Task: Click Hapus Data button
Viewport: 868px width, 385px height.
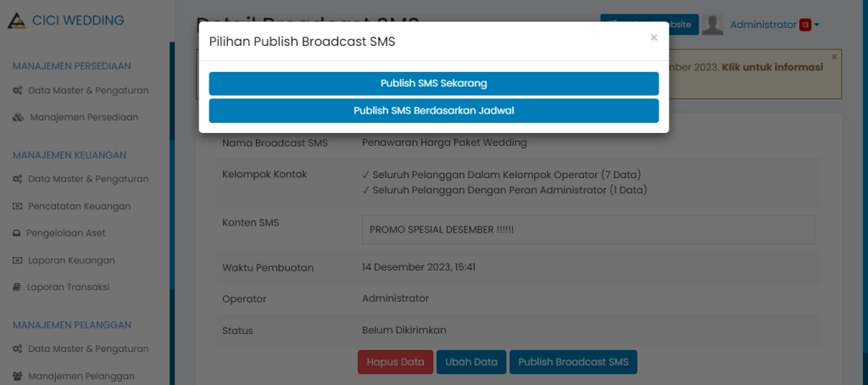Action: pyautogui.click(x=395, y=362)
